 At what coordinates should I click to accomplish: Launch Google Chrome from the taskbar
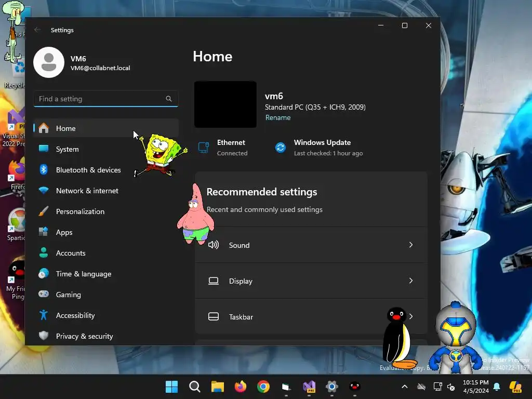pyautogui.click(x=263, y=387)
